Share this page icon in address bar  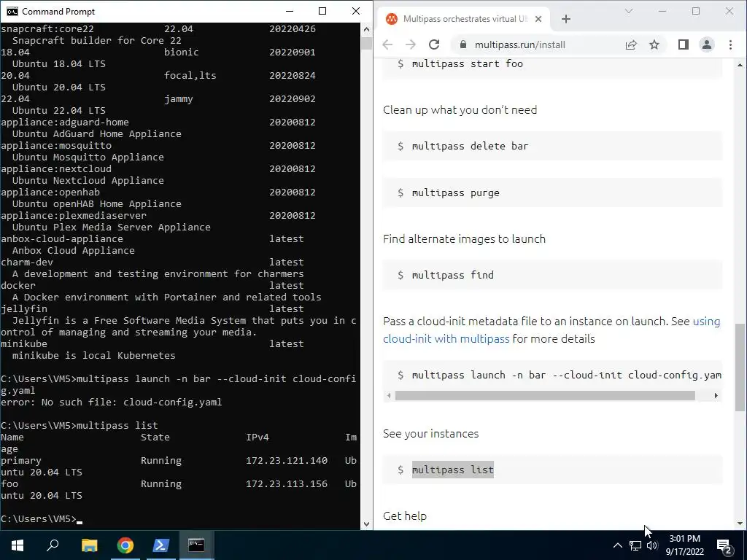pos(631,44)
